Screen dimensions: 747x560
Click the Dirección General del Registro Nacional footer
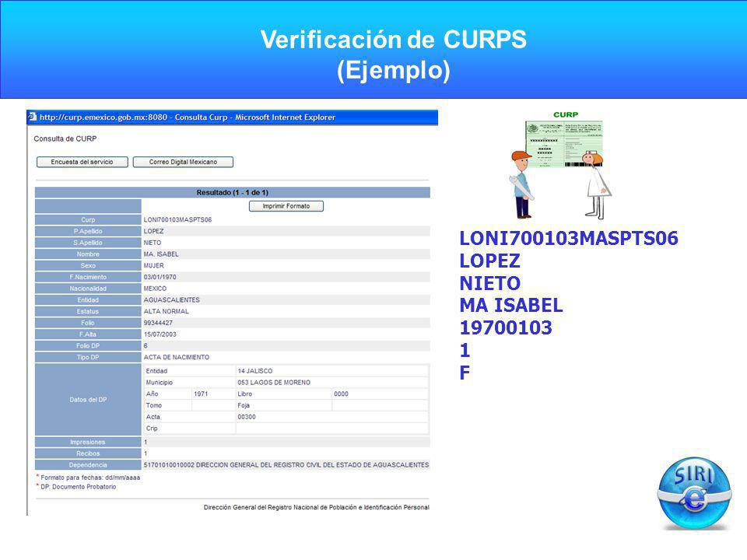click(x=317, y=508)
